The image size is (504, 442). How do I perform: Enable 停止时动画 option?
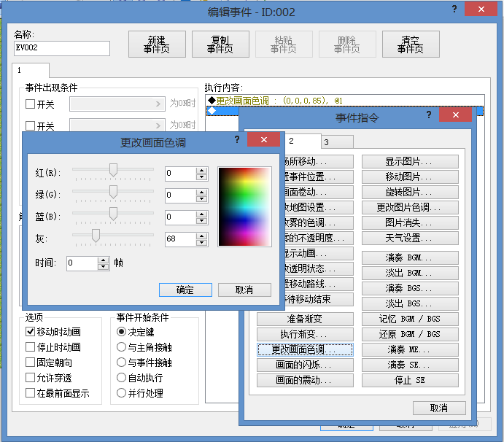click(x=30, y=347)
